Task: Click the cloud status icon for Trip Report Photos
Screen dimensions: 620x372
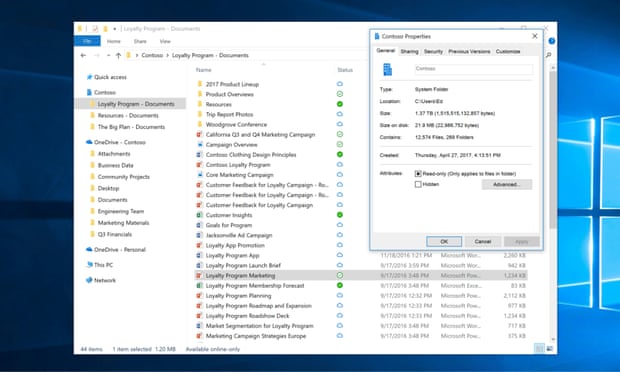Action: pyautogui.click(x=340, y=114)
